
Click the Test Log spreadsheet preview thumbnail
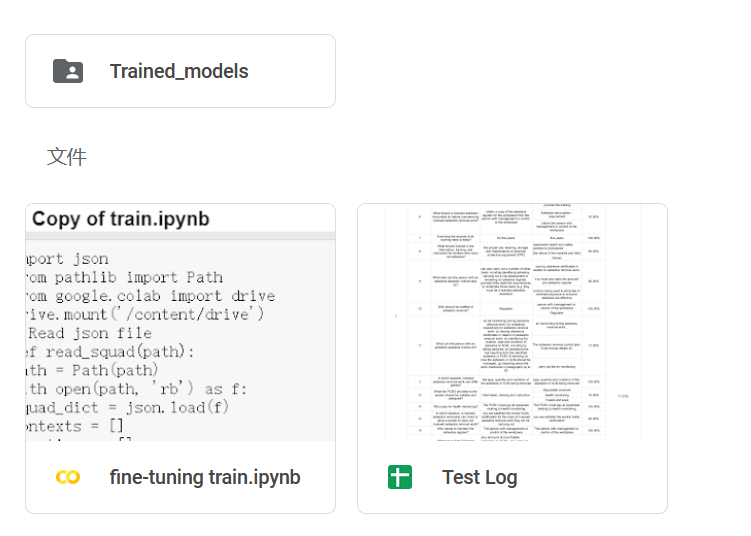(512, 322)
